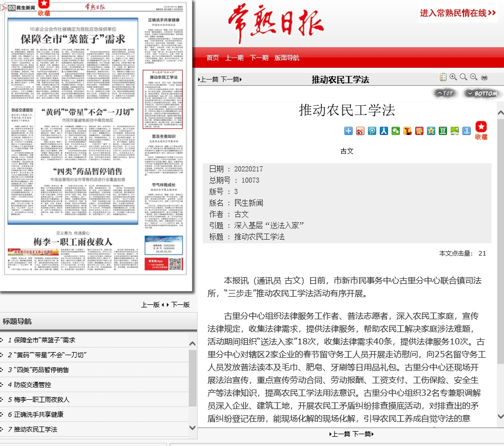Click the plain magnifier icon for default zoom
The height and width of the screenshot is (446, 504).
(463, 77)
